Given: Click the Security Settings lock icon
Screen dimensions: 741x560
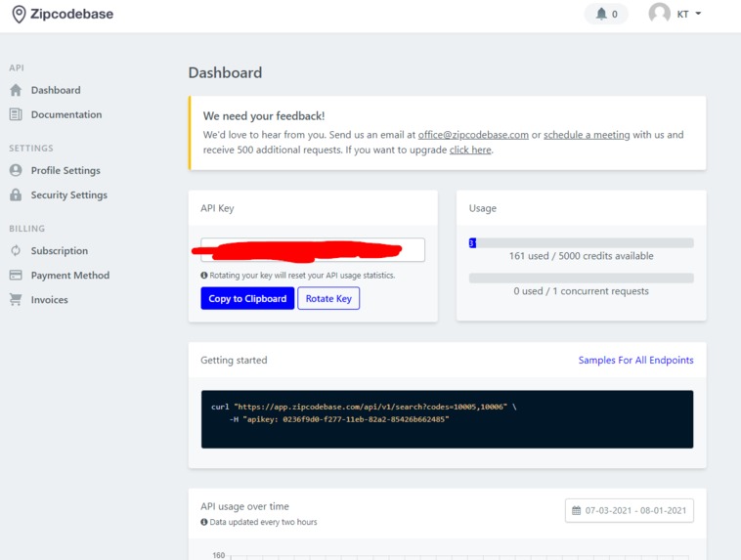Looking at the screenshot, I should [16, 194].
